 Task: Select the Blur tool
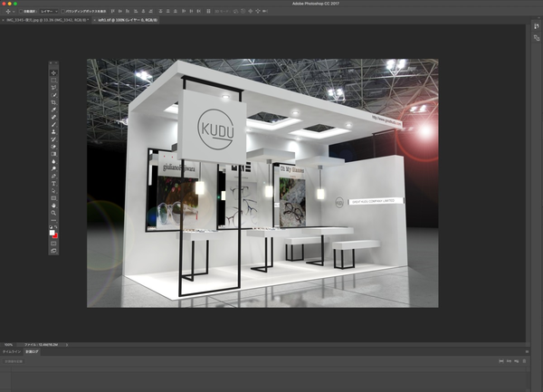coord(53,161)
